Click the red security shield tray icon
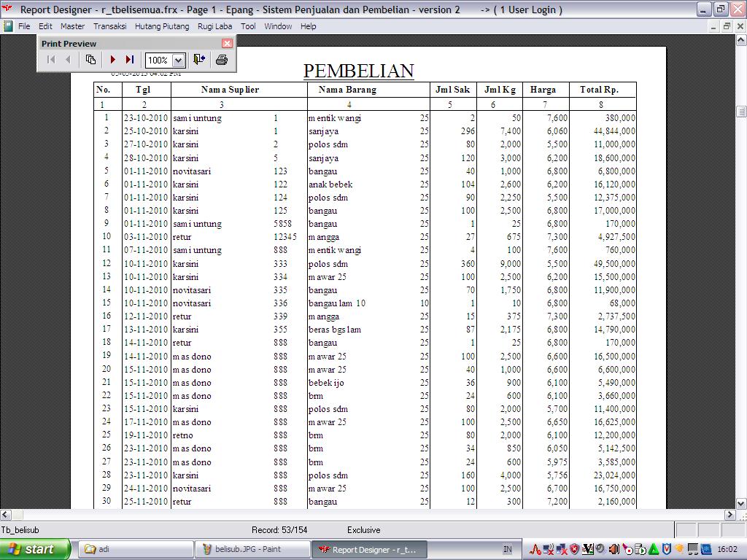 coord(575,549)
